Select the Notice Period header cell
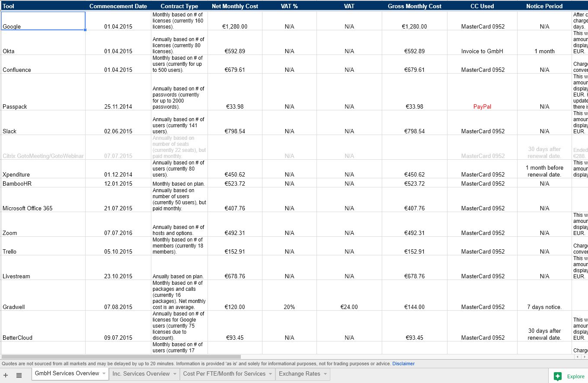 [544, 6]
